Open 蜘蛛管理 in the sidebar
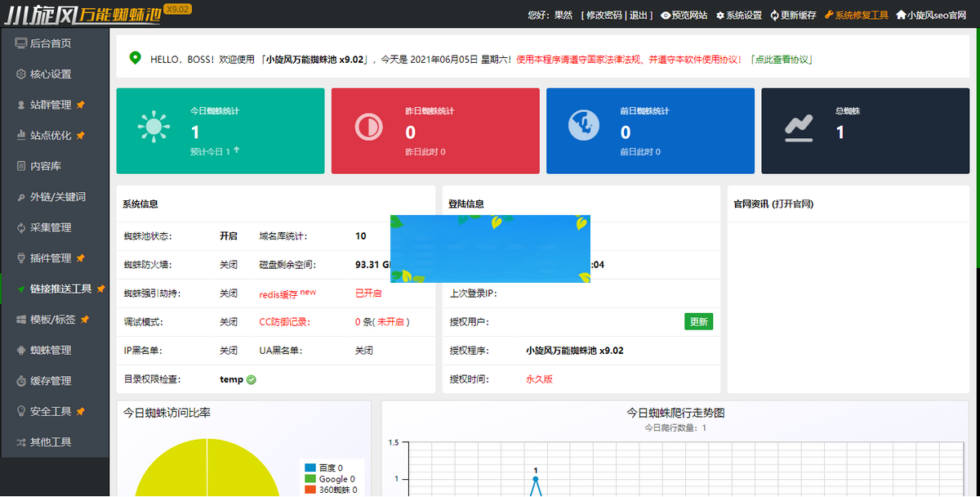 (49, 351)
